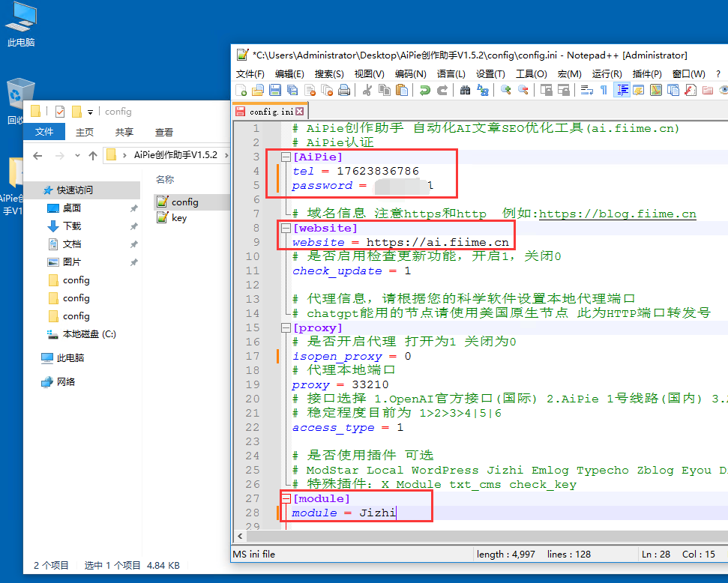This screenshot has height=583, width=728.
Task: Collapse the [proxy] section fold marker
Action: pos(286,327)
